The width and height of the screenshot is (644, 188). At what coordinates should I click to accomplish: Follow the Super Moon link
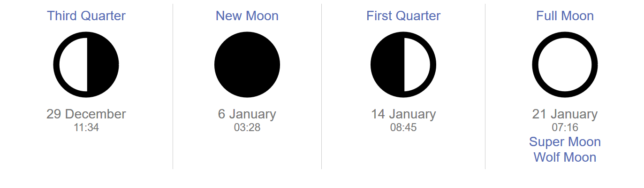tap(565, 142)
